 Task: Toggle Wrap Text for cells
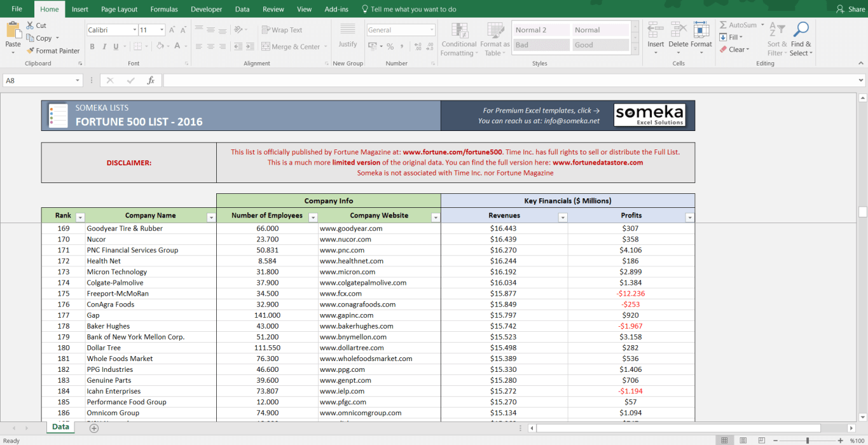(x=282, y=30)
